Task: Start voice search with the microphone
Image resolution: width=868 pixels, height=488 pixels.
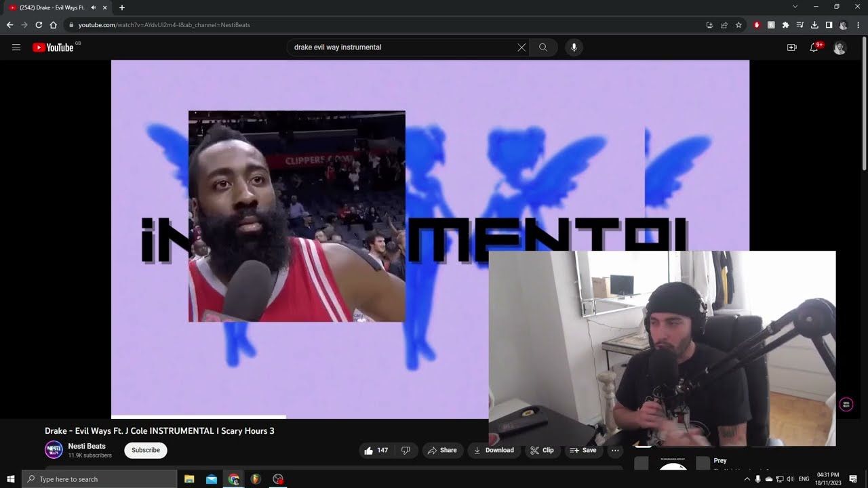Action: 574,47
